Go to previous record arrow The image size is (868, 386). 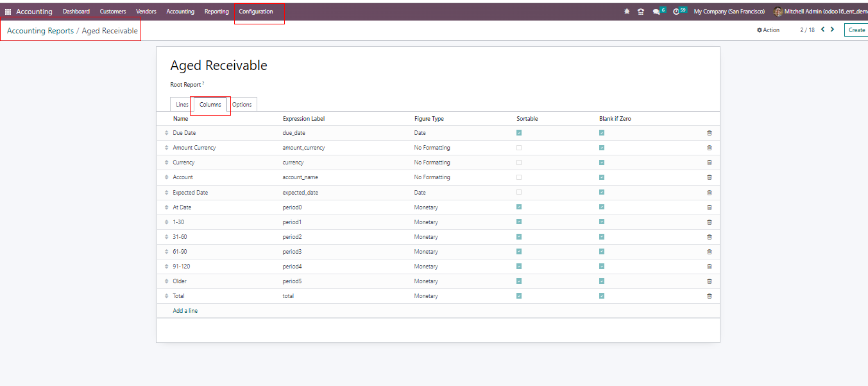[x=822, y=30]
